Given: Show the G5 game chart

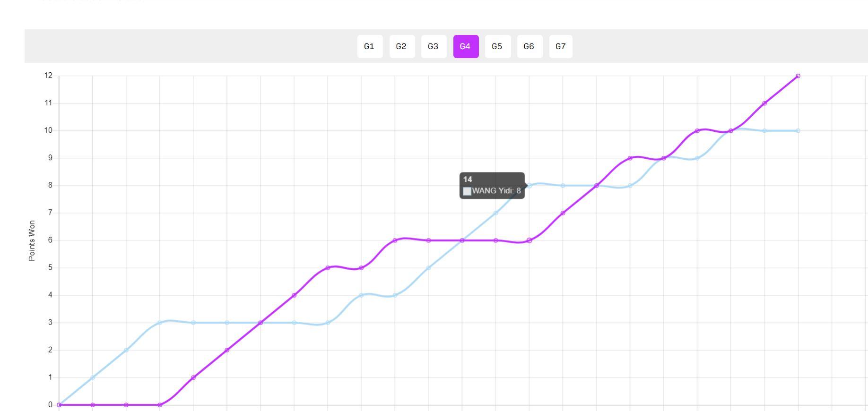Looking at the screenshot, I should click(497, 46).
